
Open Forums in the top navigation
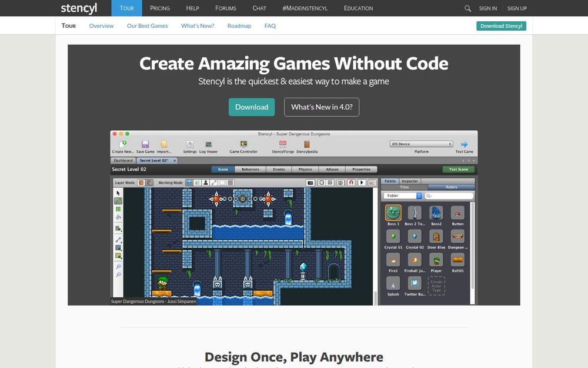[x=226, y=8]
